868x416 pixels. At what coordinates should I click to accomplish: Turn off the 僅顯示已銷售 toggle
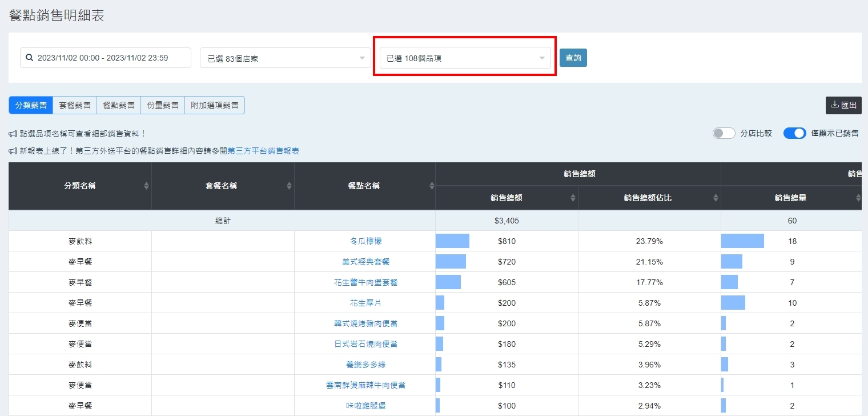794,133
